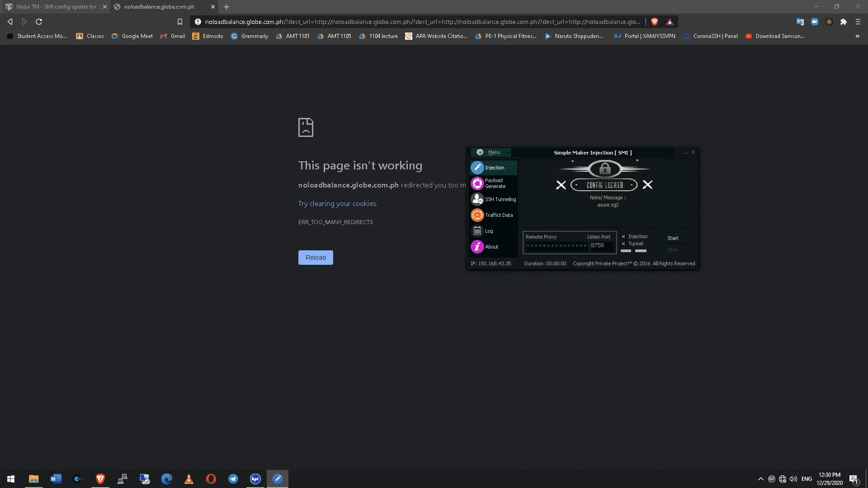Switch to the Globe TM SMI config tab
This screenshot has height=488, width=868.
click(x=55, y=7)
